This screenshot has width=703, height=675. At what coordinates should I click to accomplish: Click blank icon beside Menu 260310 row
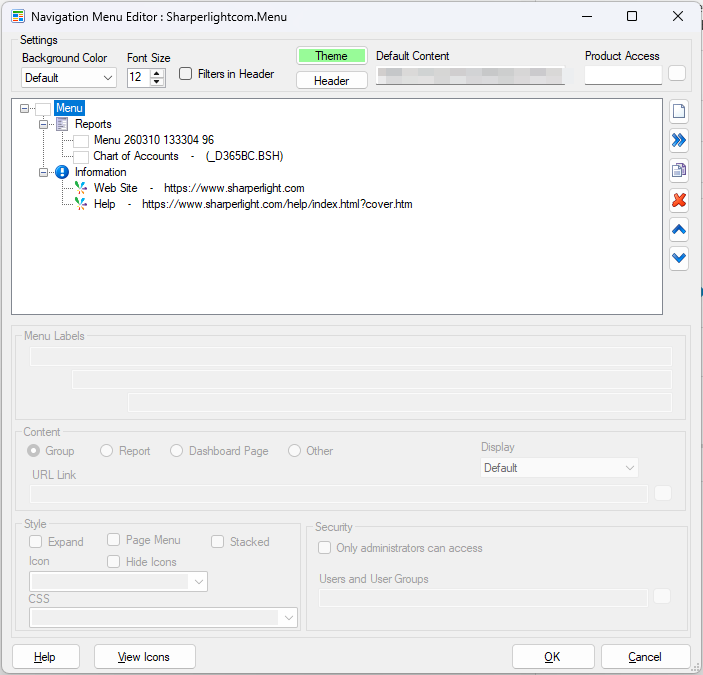click(81, 141)
